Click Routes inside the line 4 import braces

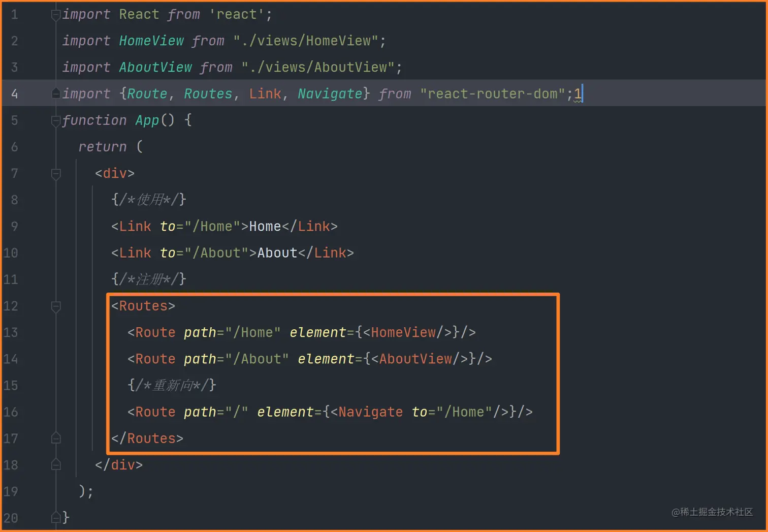(208, 93)
